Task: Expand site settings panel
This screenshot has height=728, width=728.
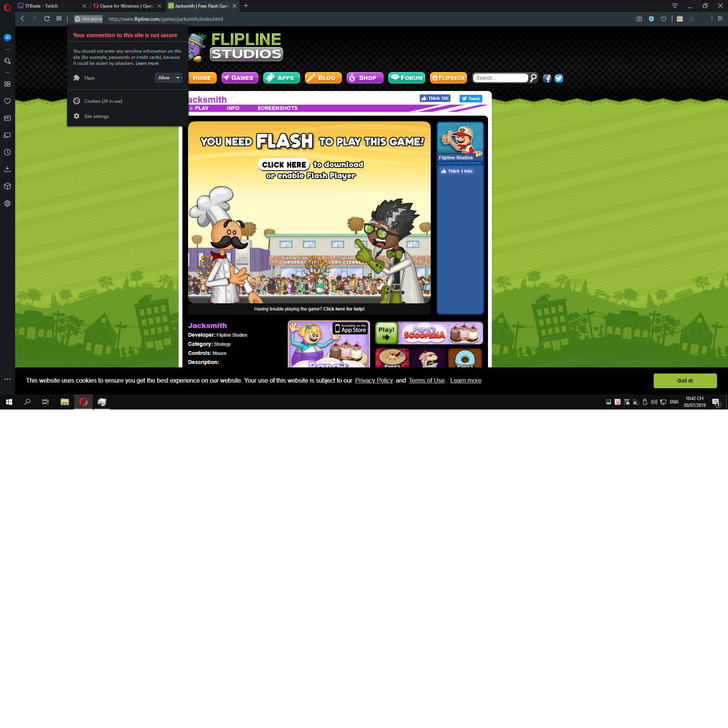Action: tap(96, 116)
